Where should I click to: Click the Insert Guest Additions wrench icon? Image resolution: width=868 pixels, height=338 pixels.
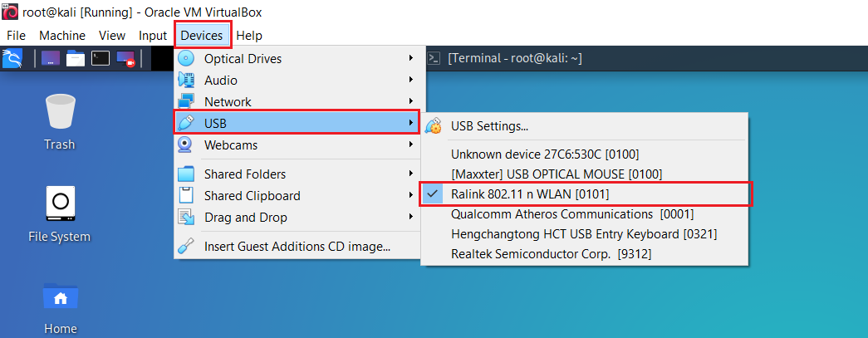(x=187, y=246)
